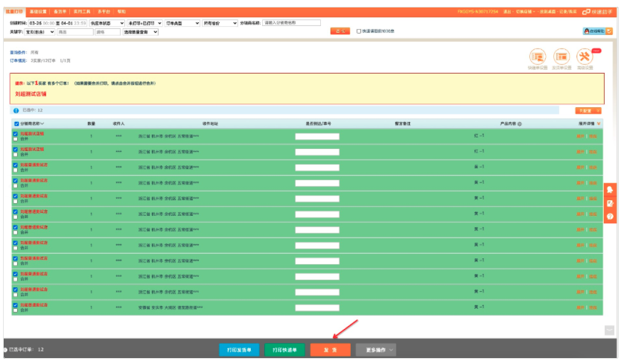Switch to the 基础设置 tab

point(39,12)
